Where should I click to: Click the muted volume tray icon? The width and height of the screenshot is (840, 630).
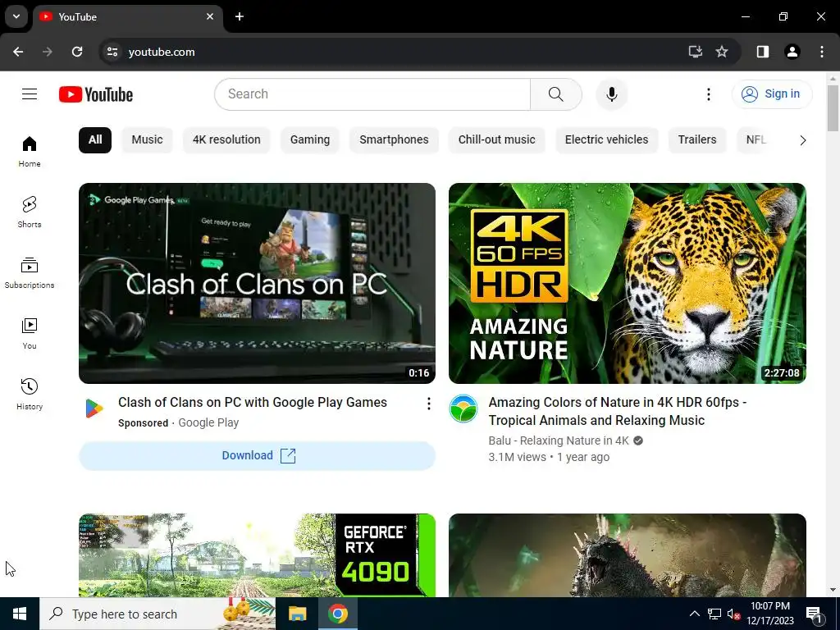733,614
